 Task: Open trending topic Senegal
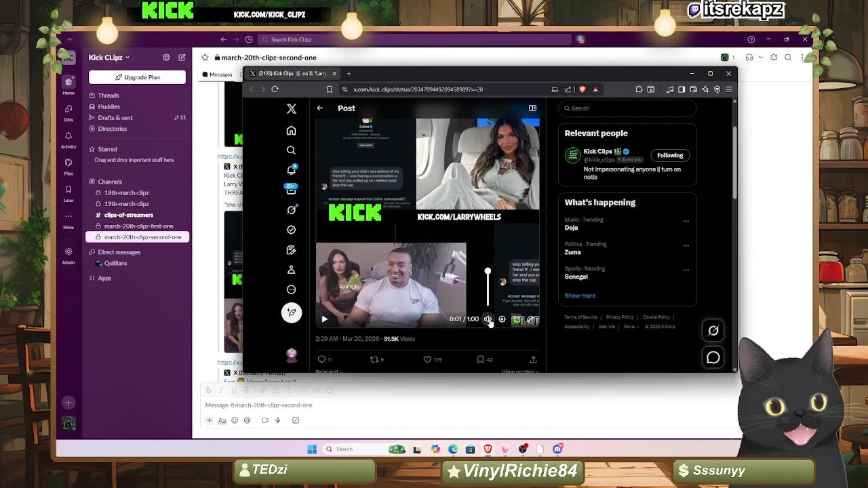coord(576,277)
